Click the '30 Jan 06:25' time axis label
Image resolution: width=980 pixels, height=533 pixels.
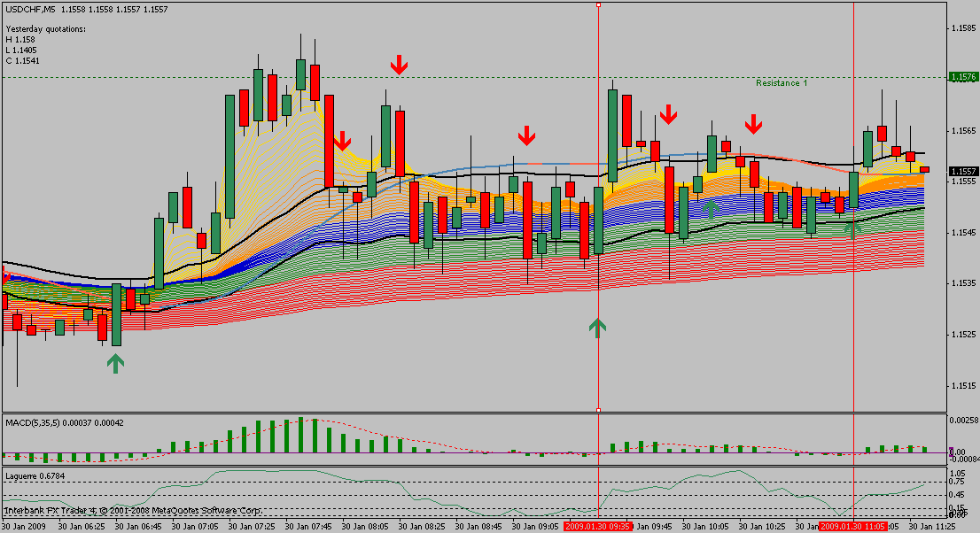click(82, 527)
